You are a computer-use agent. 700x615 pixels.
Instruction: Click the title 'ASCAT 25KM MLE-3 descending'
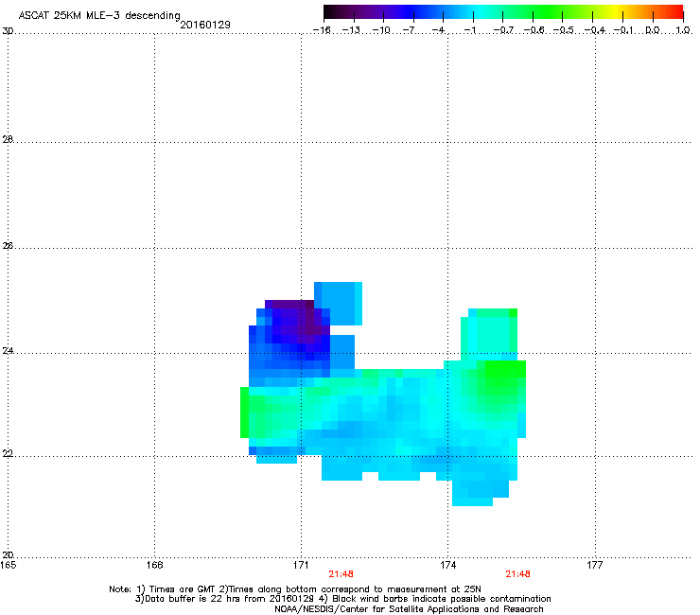[99, 15]
